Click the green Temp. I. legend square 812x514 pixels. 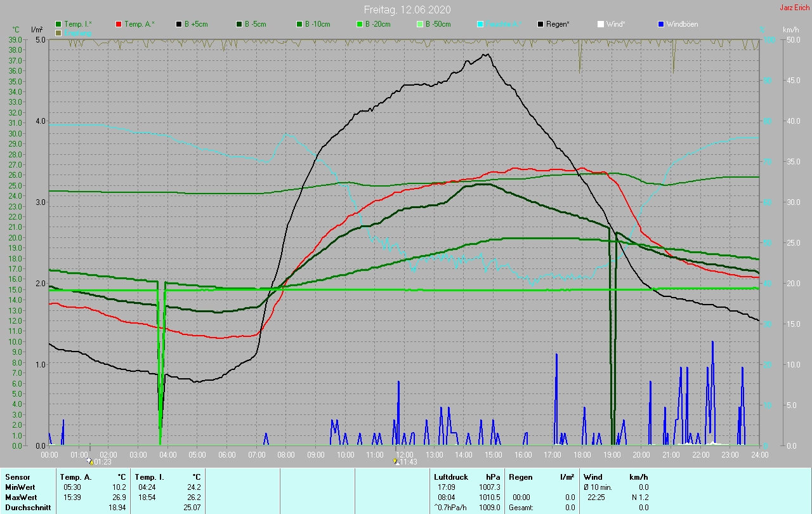point(59,24)
